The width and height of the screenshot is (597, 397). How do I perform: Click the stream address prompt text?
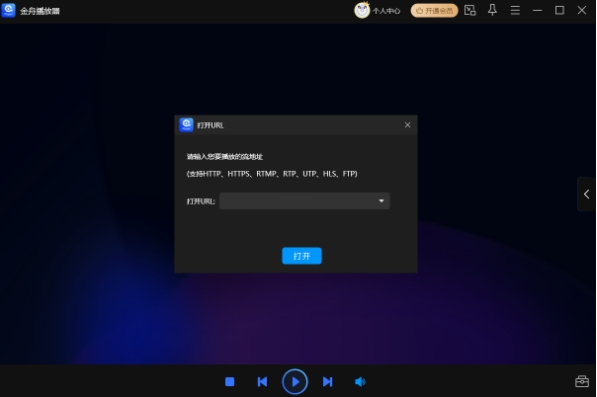225,156
